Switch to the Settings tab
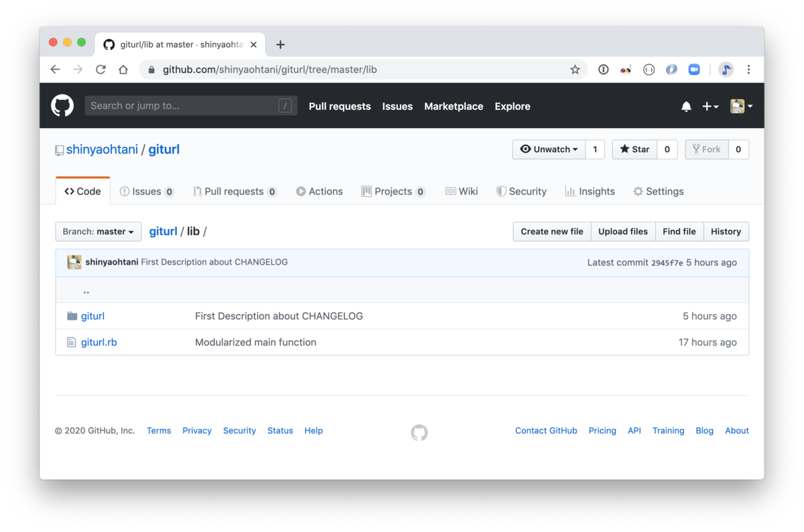804x532 pixels. [x=659, y=192]
